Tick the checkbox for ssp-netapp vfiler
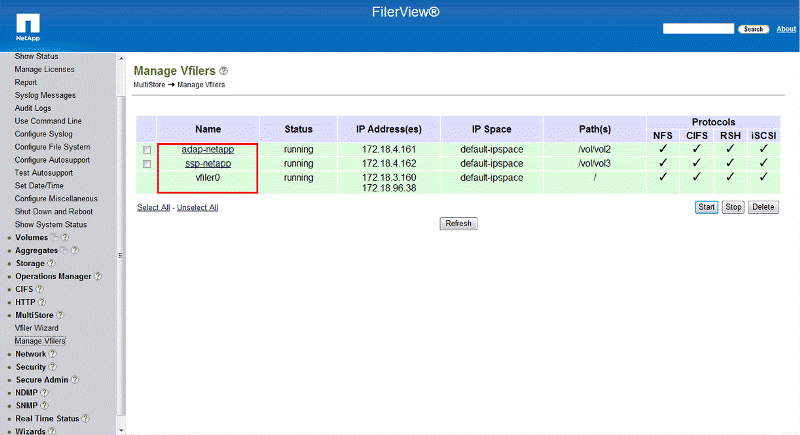This screenshot has height=435, width=800. click(x=147, y=164)
